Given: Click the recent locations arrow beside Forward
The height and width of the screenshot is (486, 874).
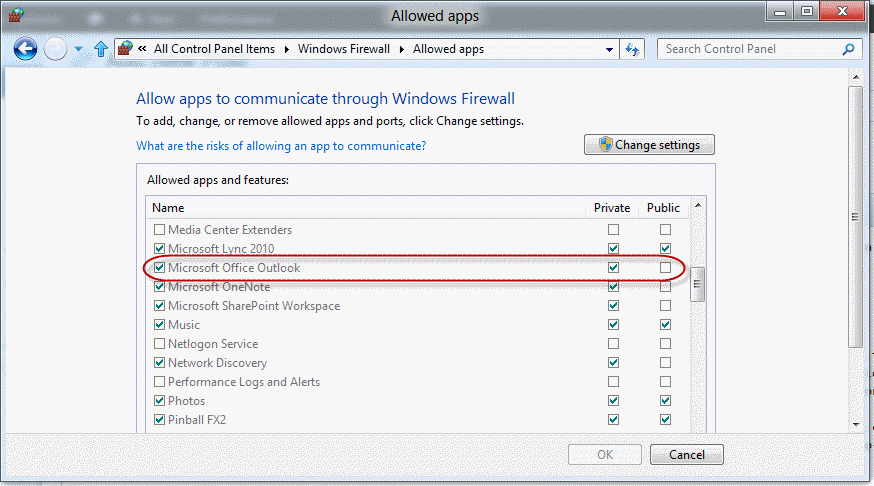Looking at the screenshot, I should click(x=79, y=49).
